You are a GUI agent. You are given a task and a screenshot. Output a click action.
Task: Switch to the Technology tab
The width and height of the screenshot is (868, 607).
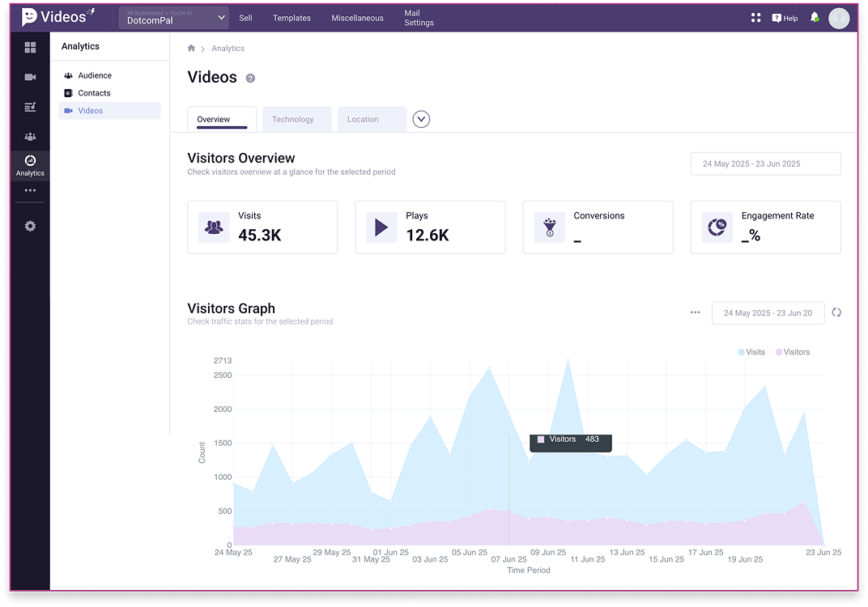tap(293, 120)
